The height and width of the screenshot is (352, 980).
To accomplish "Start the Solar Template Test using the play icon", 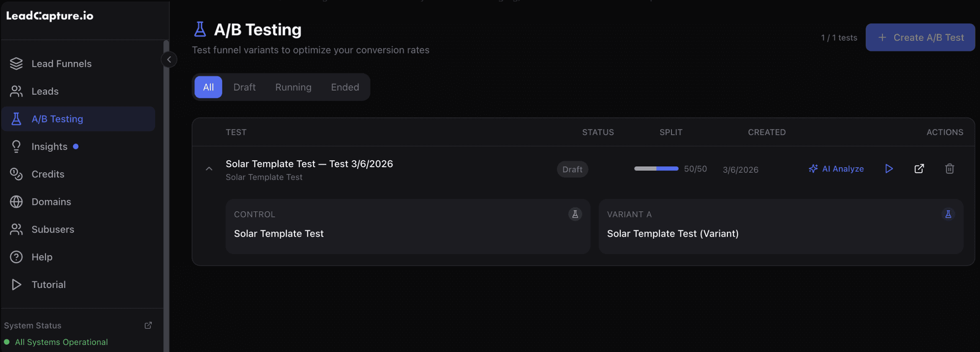I will point(889,168).
